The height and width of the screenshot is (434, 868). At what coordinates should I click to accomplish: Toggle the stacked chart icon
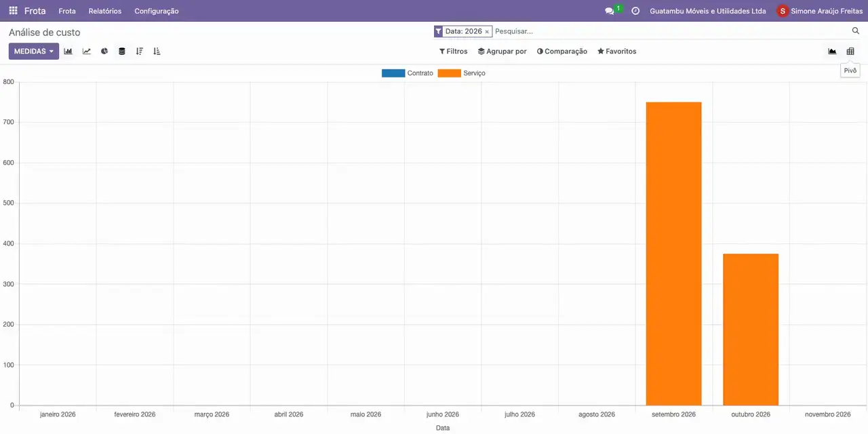(x=122, y=52)
